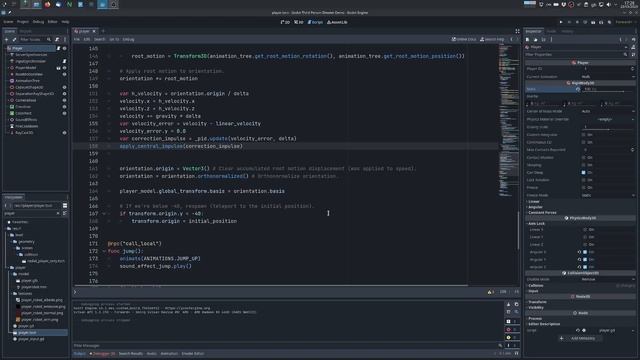The width and height of the screenshot is (640, 360).
Task: Run the project with play button
Action: tap(561, 22)
